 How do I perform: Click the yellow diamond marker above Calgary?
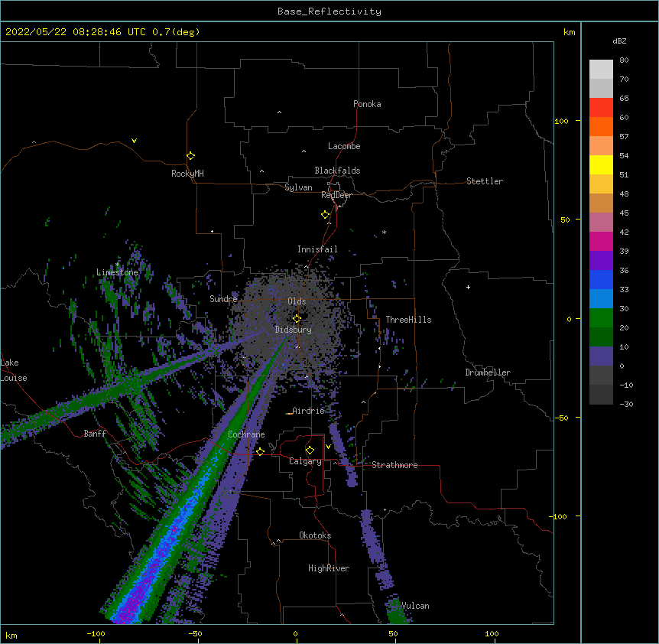310,450
